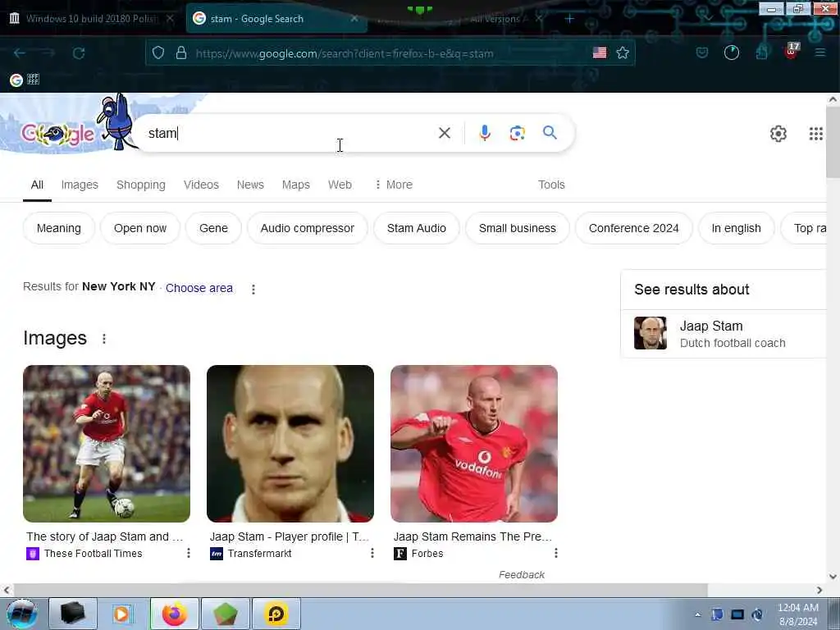Open options for Transfermarkt image result
This screenshot has width=840, height=630.
(x=372, y=553)
